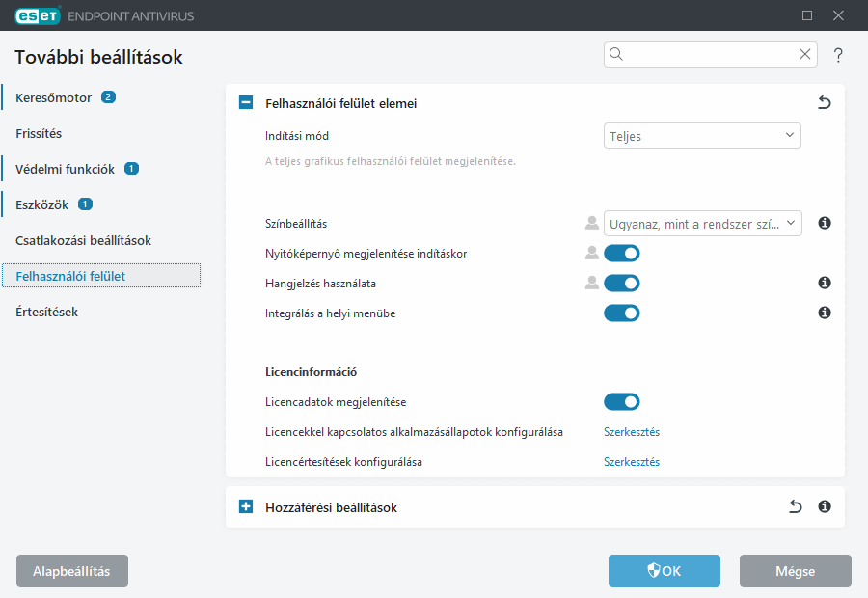
Task: Open the Indítási mód dropdown
Action: tap(702, 135)
